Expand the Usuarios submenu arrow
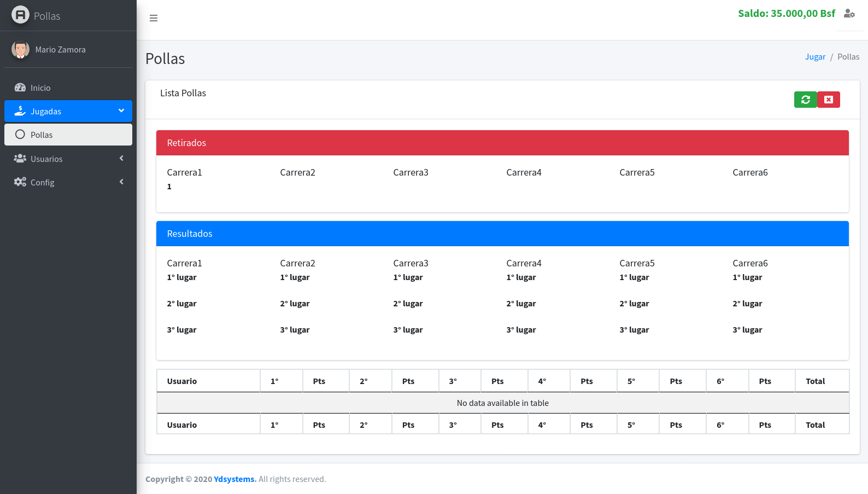This screenshot has width=868, height=494. pos(121,159)
